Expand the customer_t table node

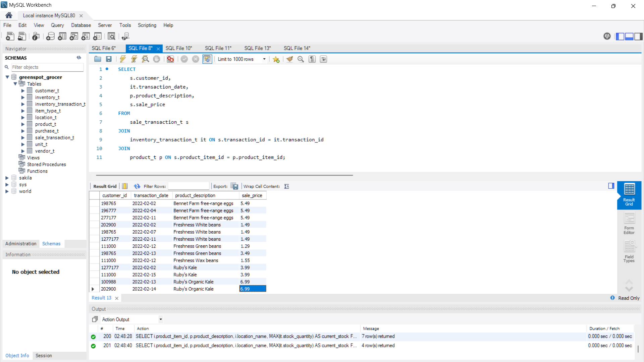point(23,91)
